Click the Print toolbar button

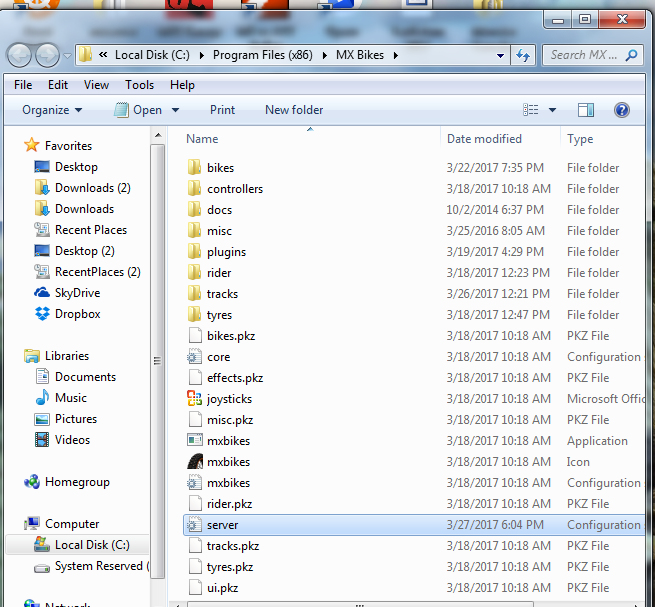(x=222, y=110)
